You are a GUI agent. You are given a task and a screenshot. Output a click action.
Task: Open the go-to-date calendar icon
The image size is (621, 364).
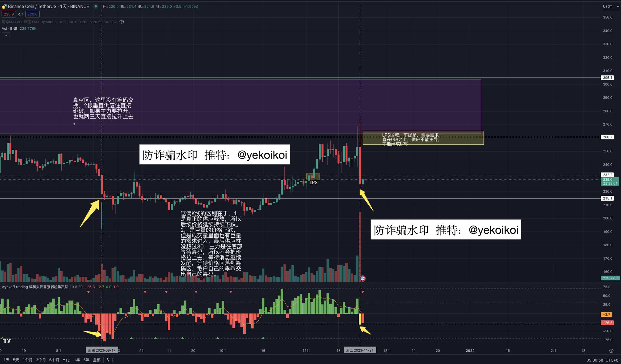(110, 360)
